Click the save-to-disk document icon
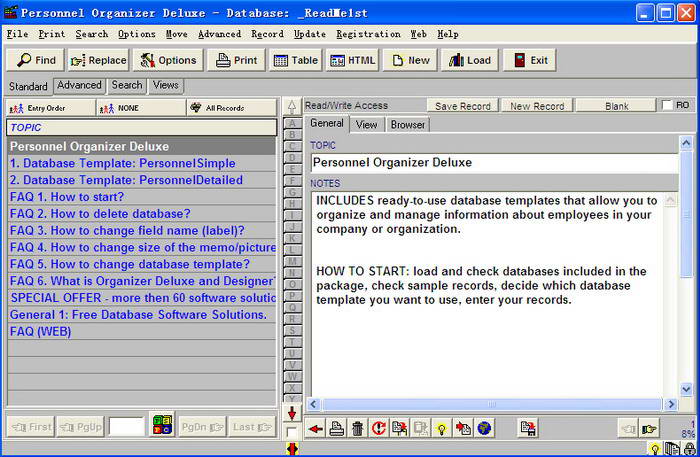 (528, 429)
